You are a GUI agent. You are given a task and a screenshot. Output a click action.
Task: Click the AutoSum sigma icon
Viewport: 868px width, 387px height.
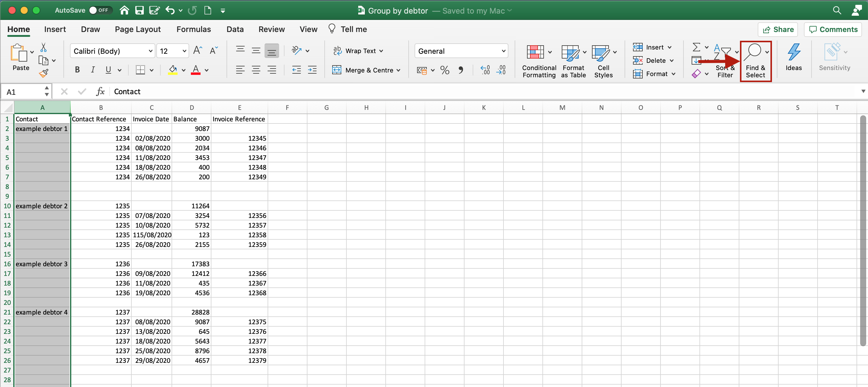pos(696,47)
